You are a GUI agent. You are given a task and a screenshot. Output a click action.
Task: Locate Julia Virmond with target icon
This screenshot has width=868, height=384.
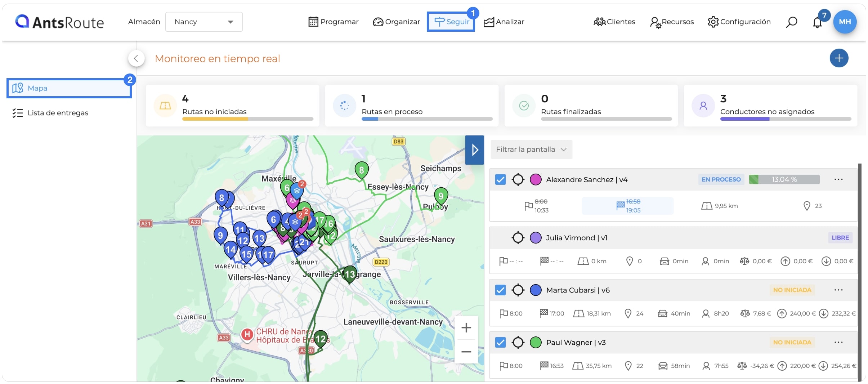coord(518,238)
